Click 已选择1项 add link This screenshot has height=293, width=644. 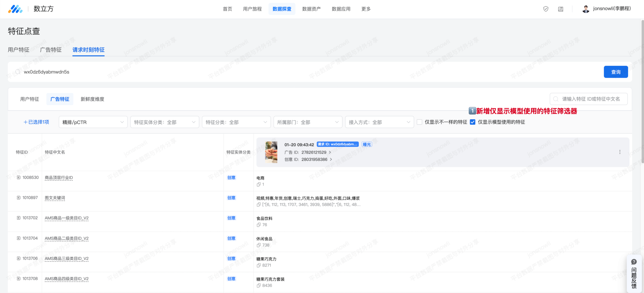point(36,122)
